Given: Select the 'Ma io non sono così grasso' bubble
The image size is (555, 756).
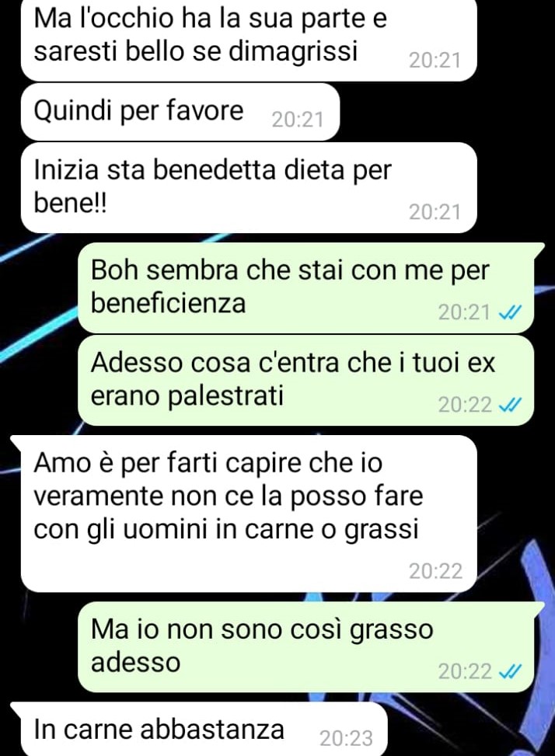Looking at the screenshot, I should 307,647.
